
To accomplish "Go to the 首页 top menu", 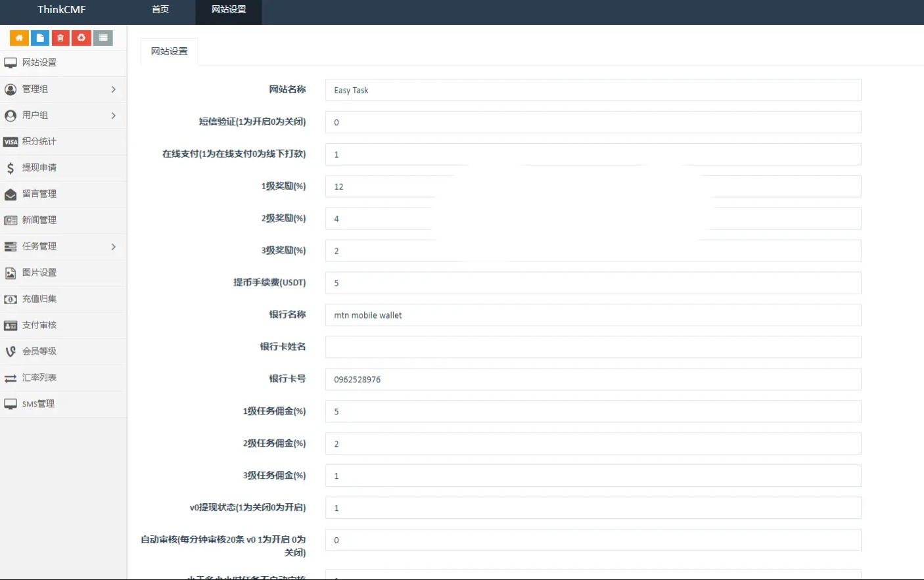I will [x=160, y=10].
